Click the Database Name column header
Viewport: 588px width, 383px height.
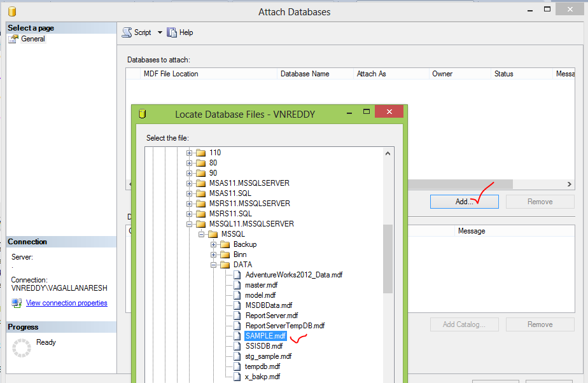point(315,74)
